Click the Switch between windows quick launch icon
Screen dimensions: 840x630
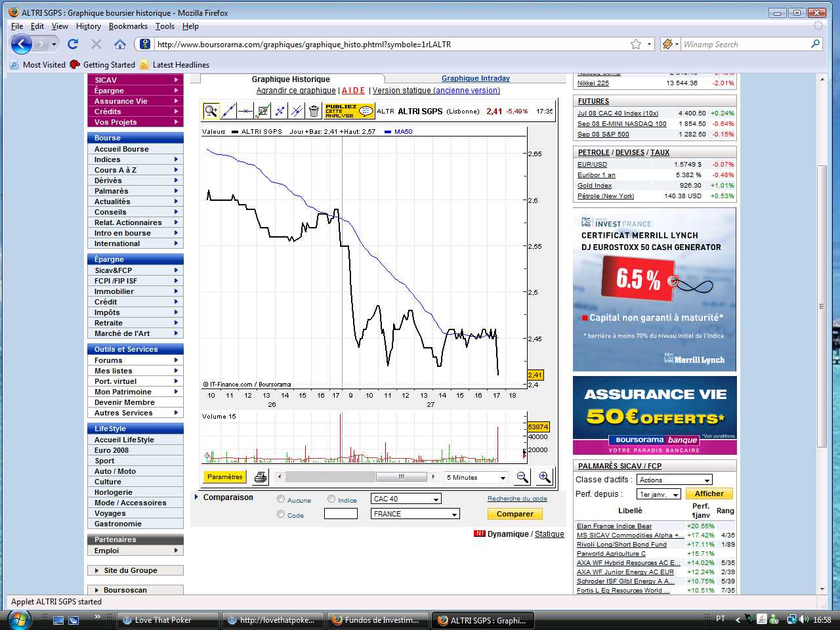(x=73, y=619)
